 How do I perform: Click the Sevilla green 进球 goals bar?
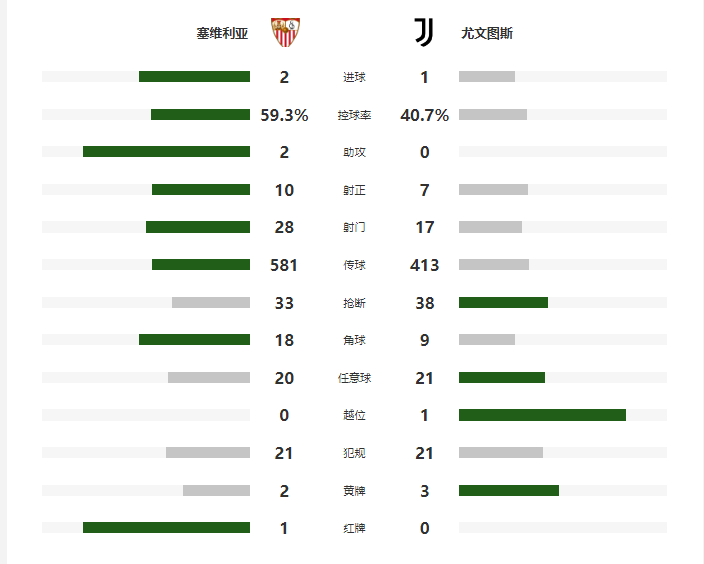pos(194,76)
